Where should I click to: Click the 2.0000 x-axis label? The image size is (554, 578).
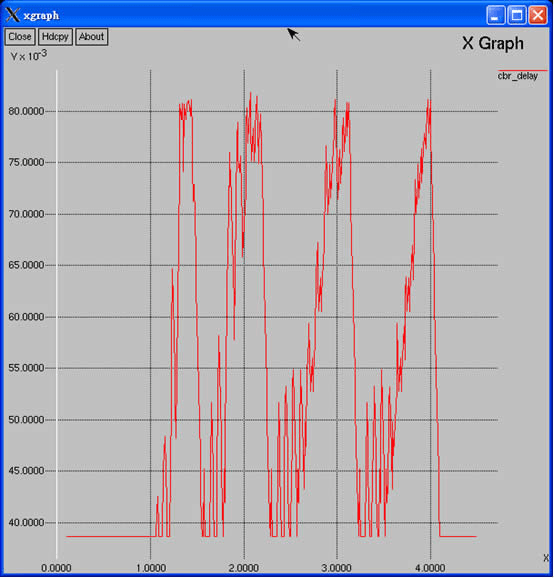point(244,568)
